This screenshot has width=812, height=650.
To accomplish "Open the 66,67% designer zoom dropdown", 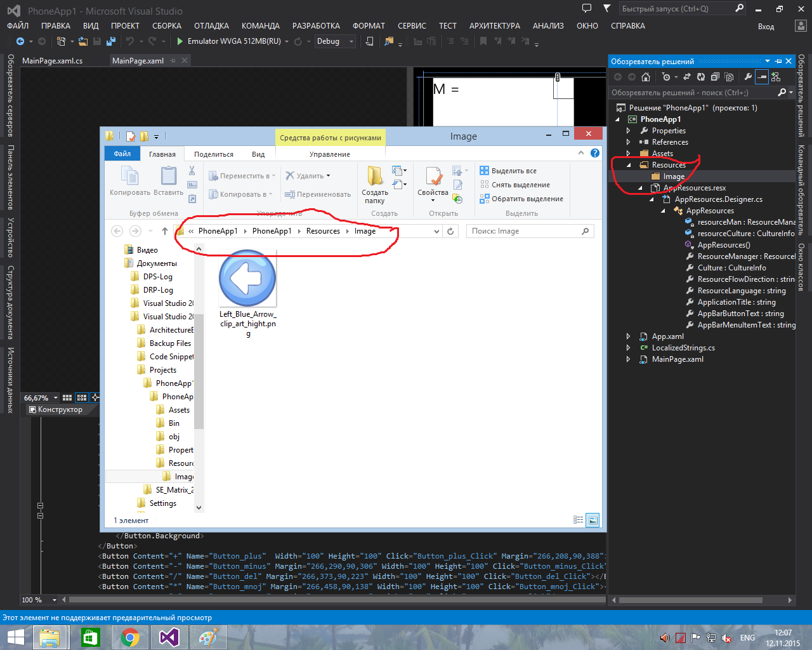I will [x=56, y=398].
